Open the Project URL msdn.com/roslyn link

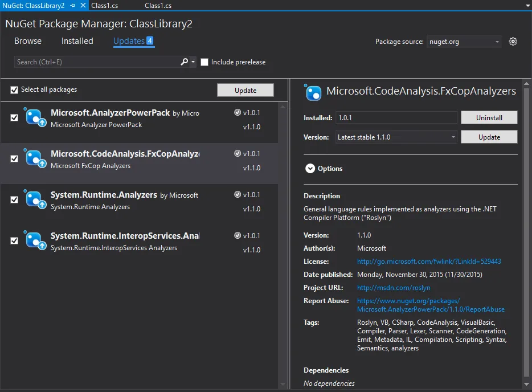pos(394,288)
